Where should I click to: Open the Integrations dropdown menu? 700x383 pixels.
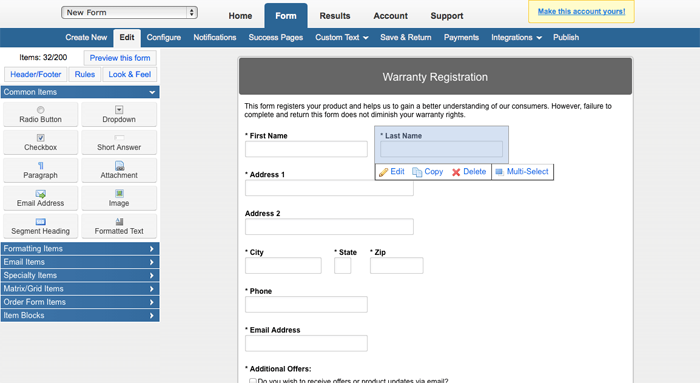click(516, 37)
